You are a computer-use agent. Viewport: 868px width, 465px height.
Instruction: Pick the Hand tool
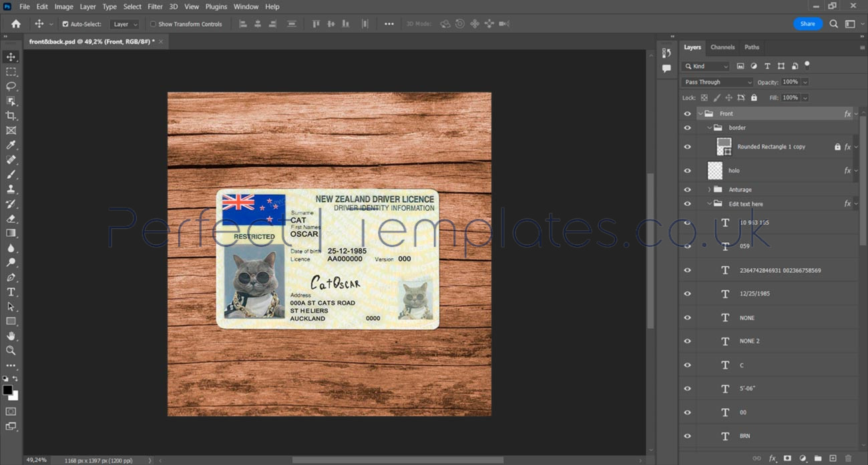pyautogui.click(x=11, y=336)
